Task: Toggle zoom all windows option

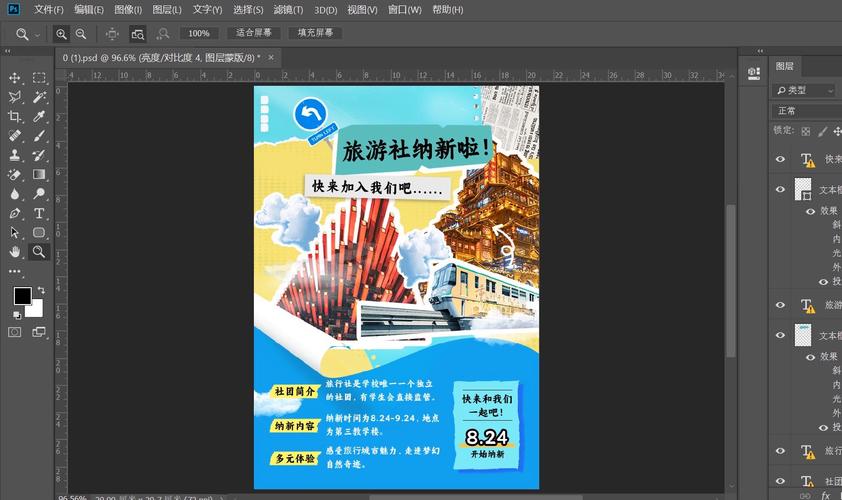Action: tap(138, 34)
